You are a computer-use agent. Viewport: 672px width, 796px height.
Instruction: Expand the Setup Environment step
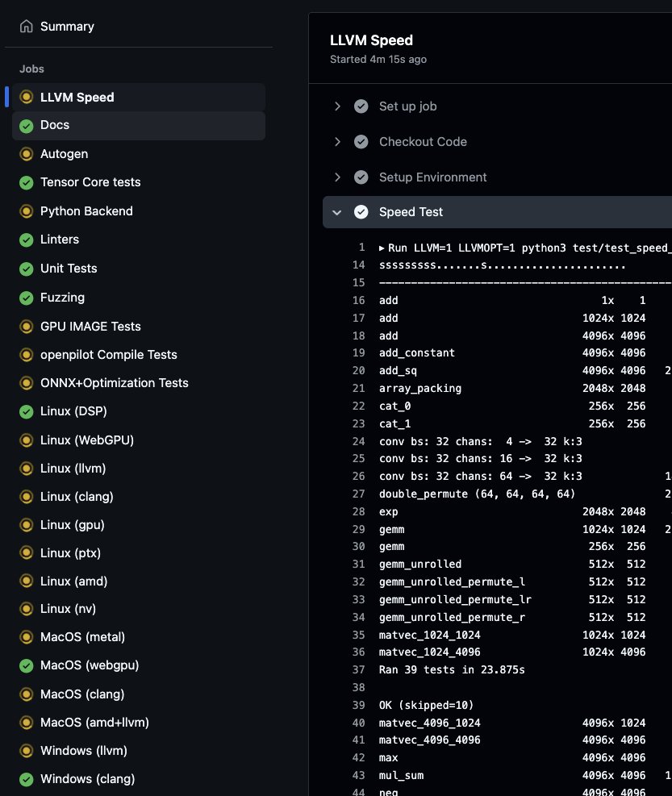337,177
